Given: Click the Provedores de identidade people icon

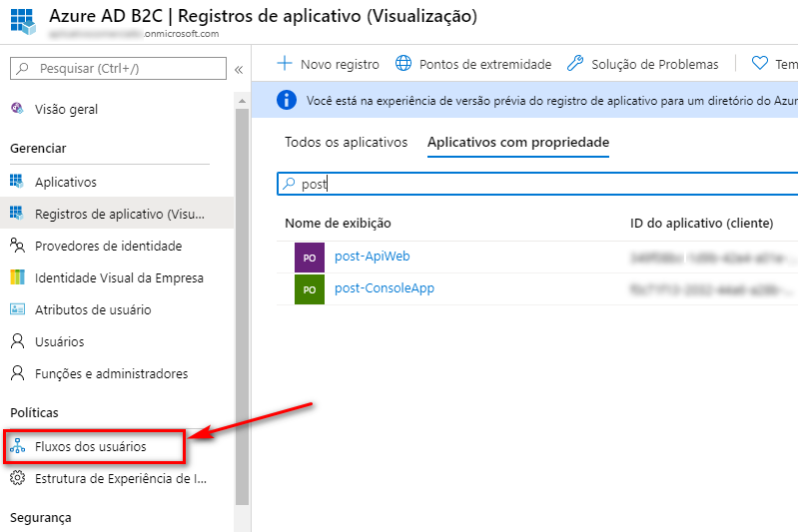Looking at the screenshot, I should [x=16, y=246].
